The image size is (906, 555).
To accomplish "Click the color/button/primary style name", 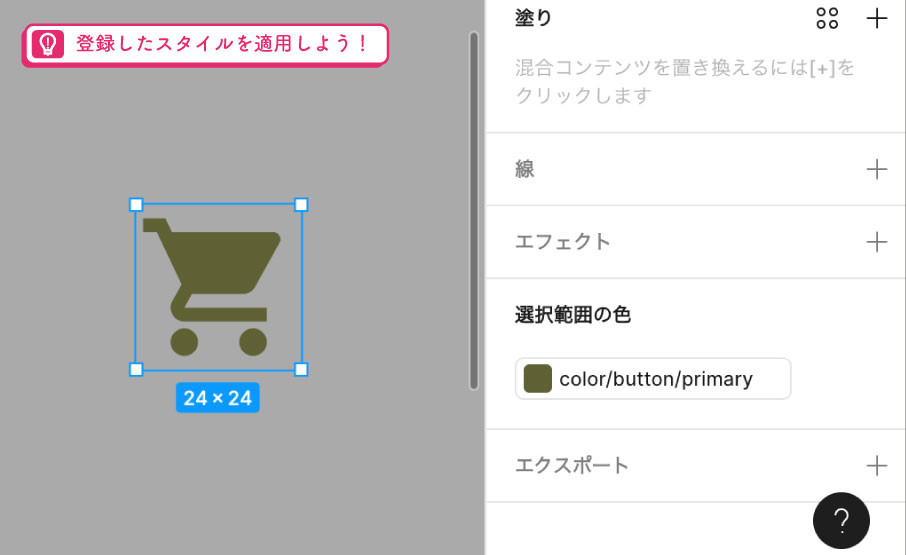I will [x=655, y=379].
